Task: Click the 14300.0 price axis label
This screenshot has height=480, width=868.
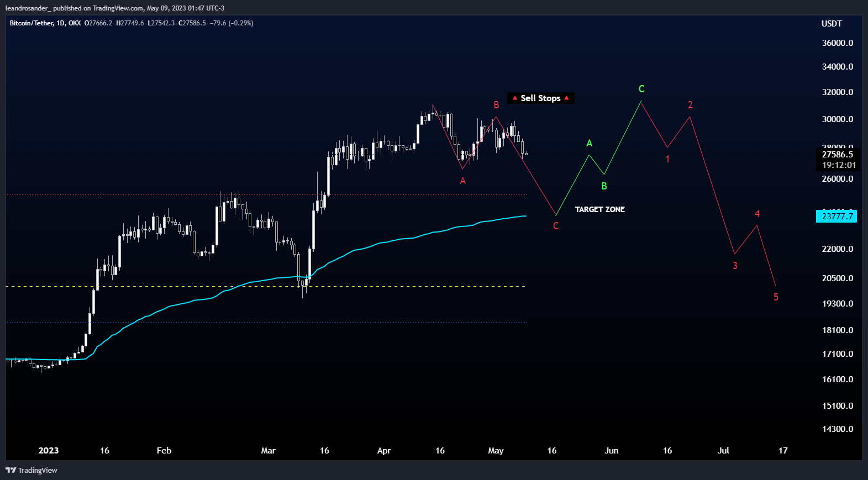Action: tap(838, 429)
